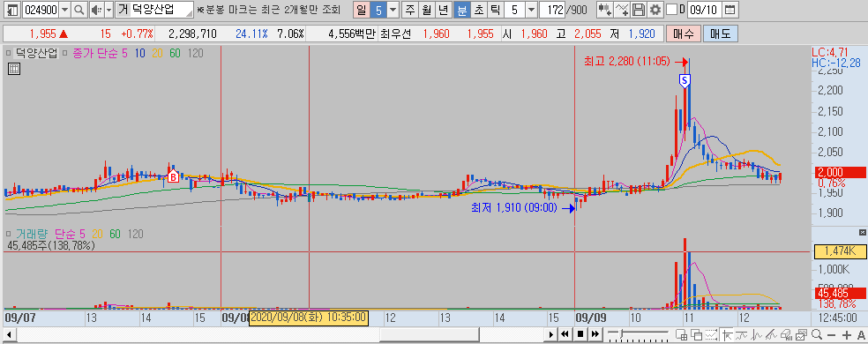868x344 pixels.
Task: Click the stock code field 024900
Action: pos(41,10)
